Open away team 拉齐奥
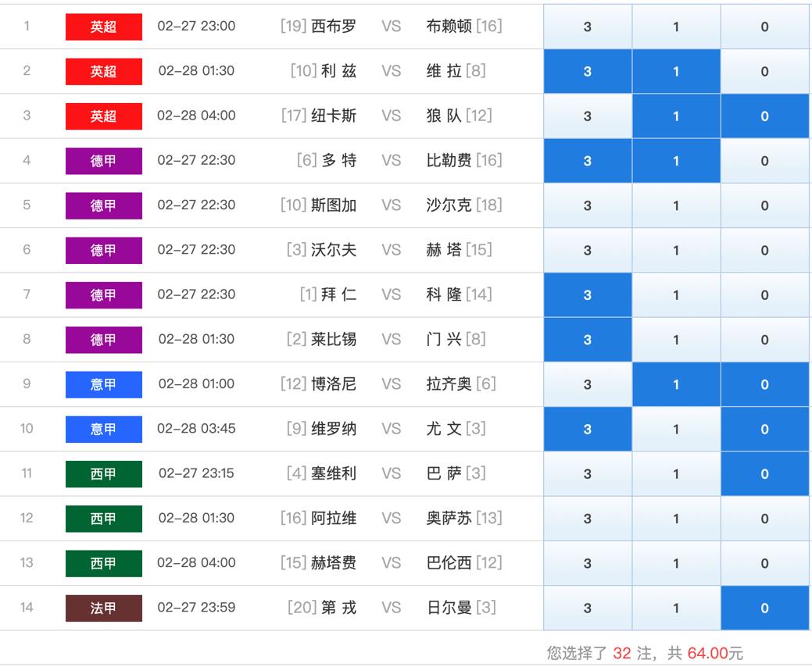The height and width of the screenshot is (667, 812). (449, 384)
